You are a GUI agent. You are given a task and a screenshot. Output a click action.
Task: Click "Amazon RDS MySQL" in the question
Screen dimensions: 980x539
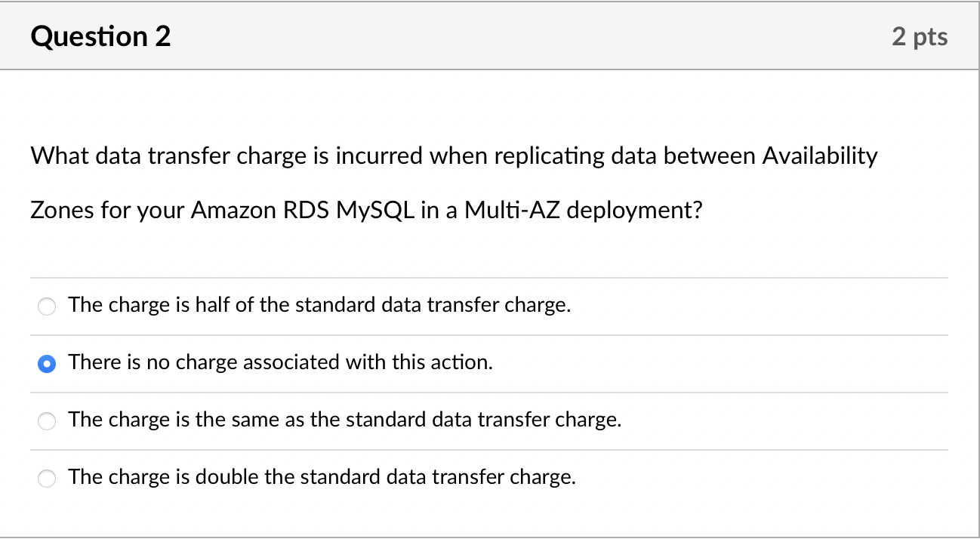click(x=302, y=210)
